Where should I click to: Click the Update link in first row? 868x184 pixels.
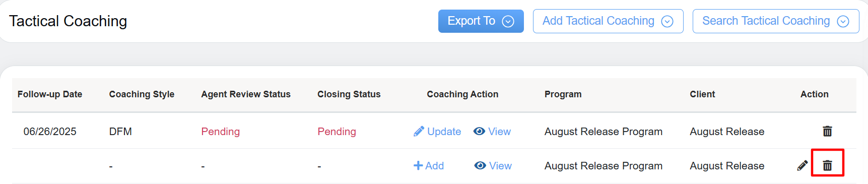coord(444,132)
